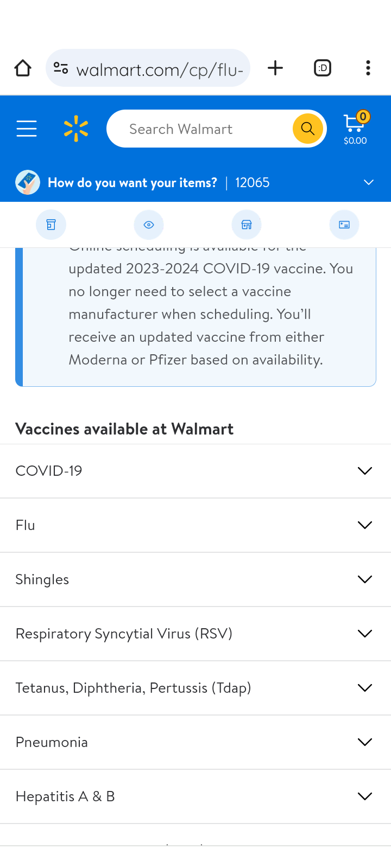The width and height of the screenshot is (391, 868).
Task: Open a new browser tab
Action: tap(275, 68)
